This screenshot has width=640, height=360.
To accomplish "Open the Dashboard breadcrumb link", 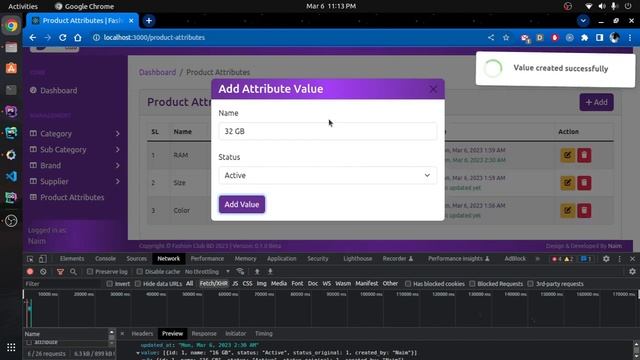I will point(157,72).
